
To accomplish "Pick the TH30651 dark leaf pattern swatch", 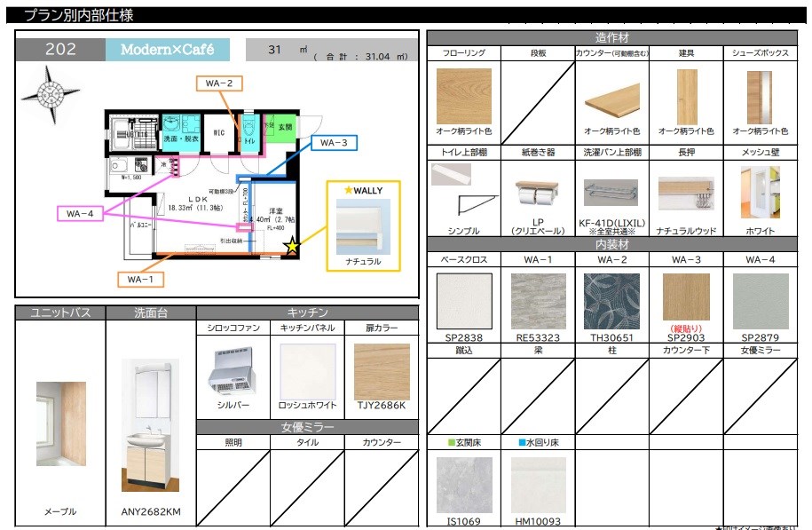I will (611, 302).
